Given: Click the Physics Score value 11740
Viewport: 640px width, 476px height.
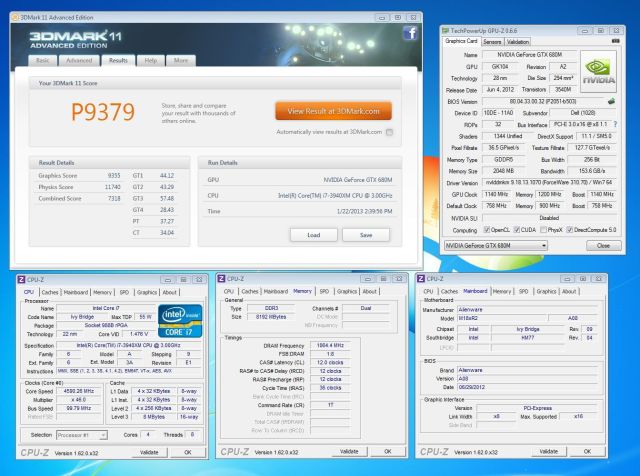Looking at the screenshot, I should (113, 187).
